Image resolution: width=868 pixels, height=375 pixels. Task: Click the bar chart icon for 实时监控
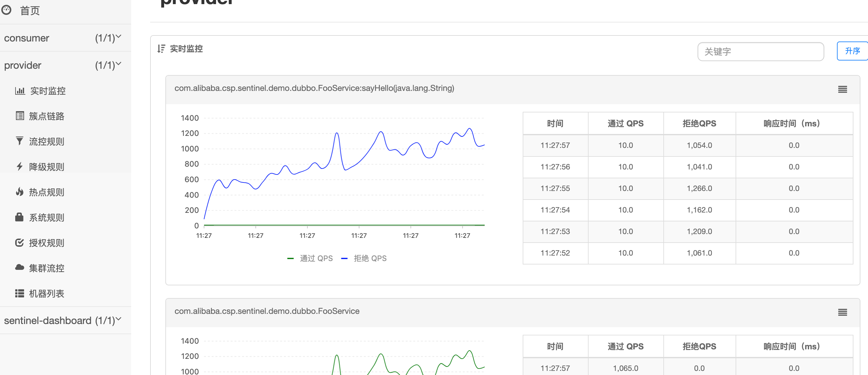[20, 91]
